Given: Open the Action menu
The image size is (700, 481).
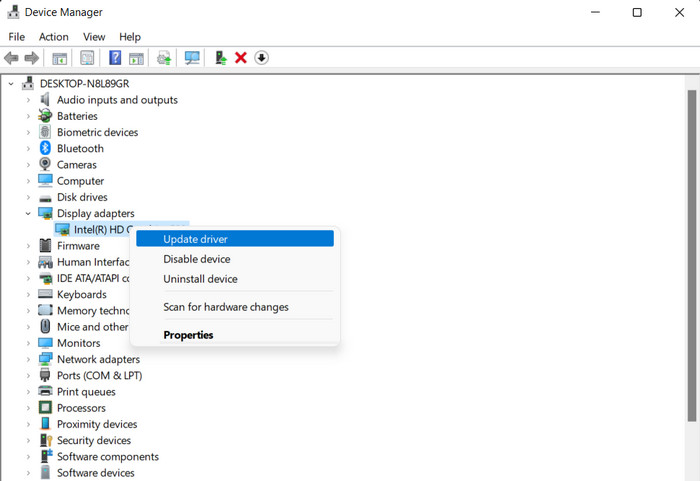Looking at the screenshot, I should [54, 37].
